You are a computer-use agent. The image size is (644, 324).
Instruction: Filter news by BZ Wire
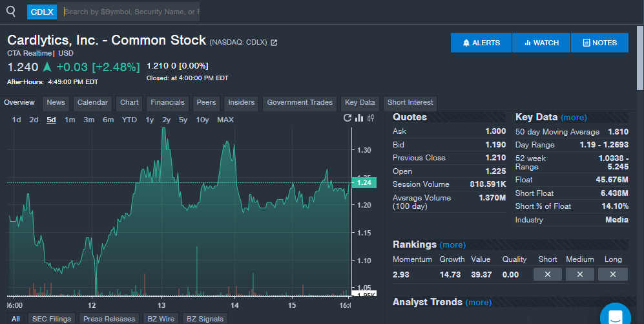(x=161, y=319)
